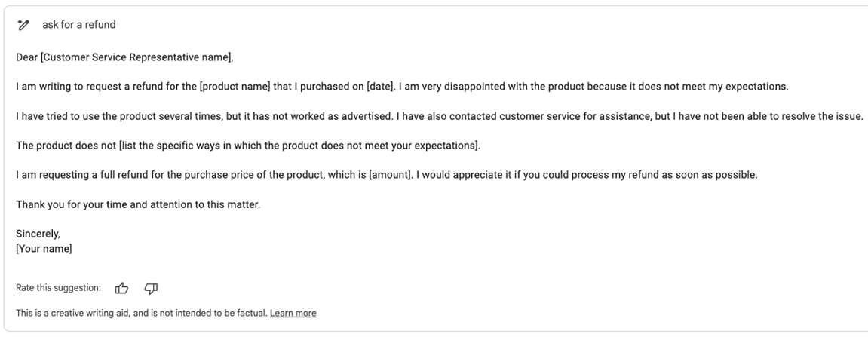Click the 'Thank you for your time' sentence
Viewport: 868px width, 337px height.
coord(138,205)
